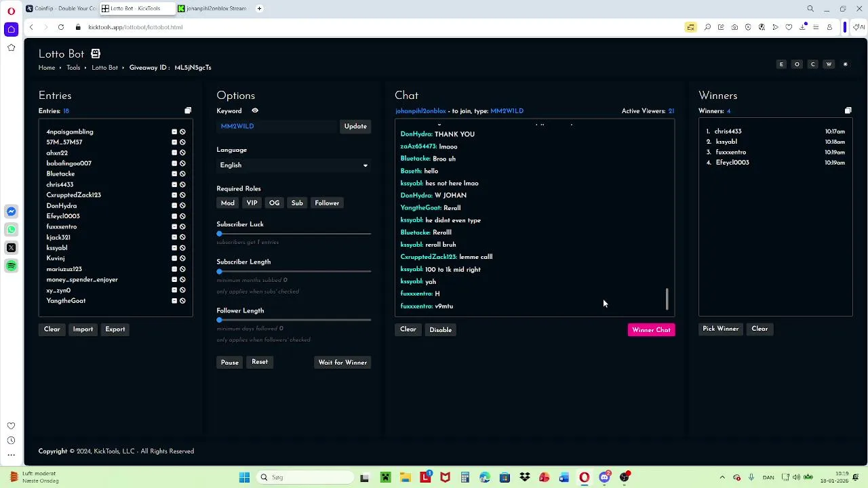Toggle the theme sun icon
This screenshot has height=488, width=868.
[845, 64]
